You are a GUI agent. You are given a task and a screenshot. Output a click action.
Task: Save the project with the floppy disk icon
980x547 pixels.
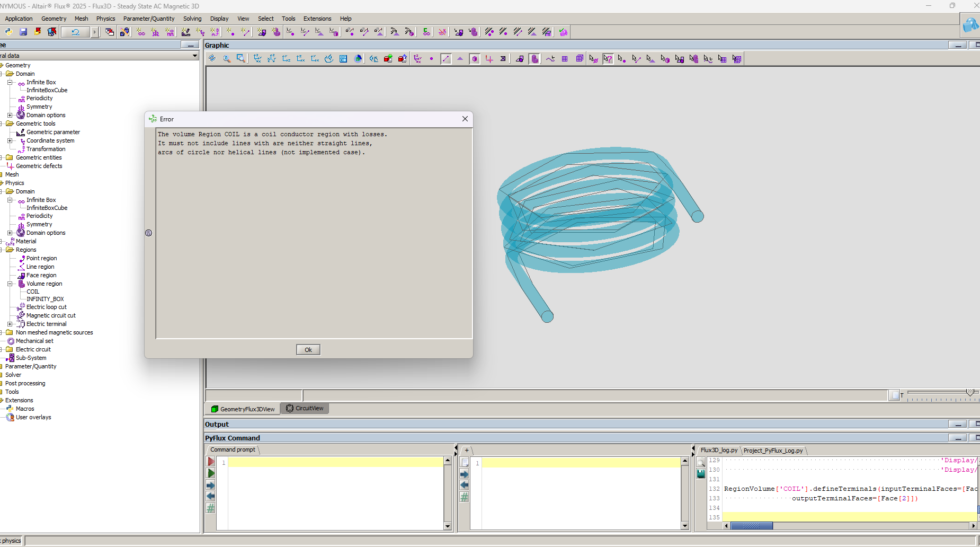pyautogui.click(x=23, y=32)
